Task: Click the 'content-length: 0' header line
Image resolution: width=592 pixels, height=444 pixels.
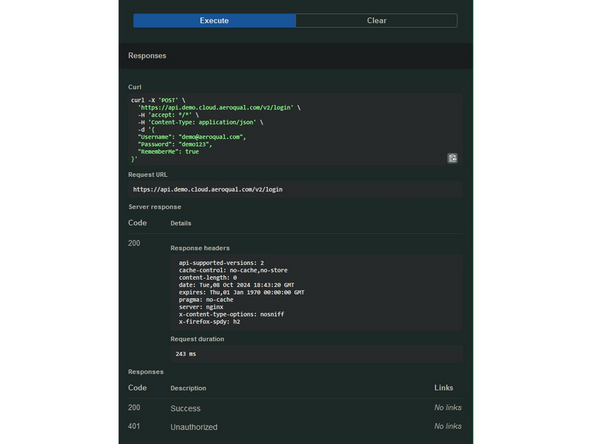Action: tap(208, 278)
